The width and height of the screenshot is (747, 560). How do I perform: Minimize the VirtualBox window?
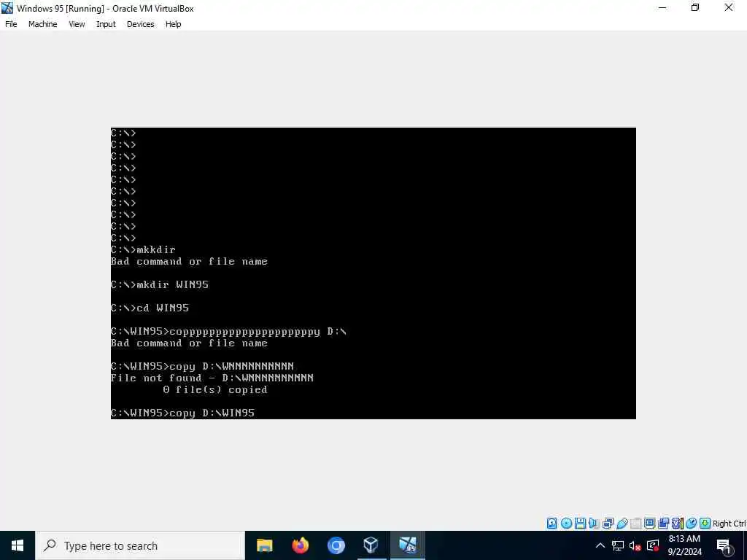(x=662, y=7)
